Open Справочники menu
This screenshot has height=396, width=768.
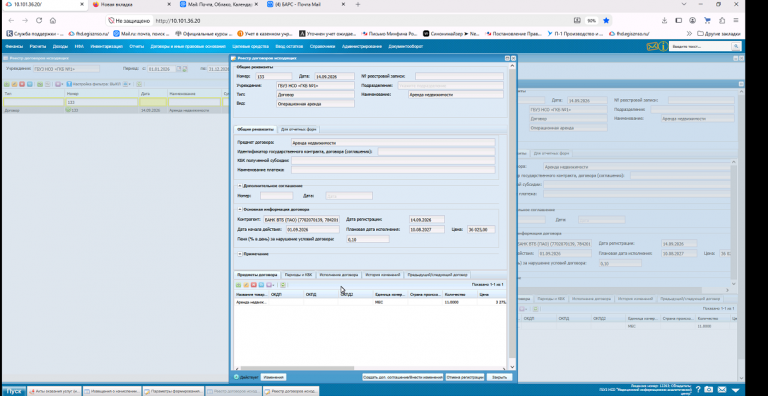coord(322,47)
